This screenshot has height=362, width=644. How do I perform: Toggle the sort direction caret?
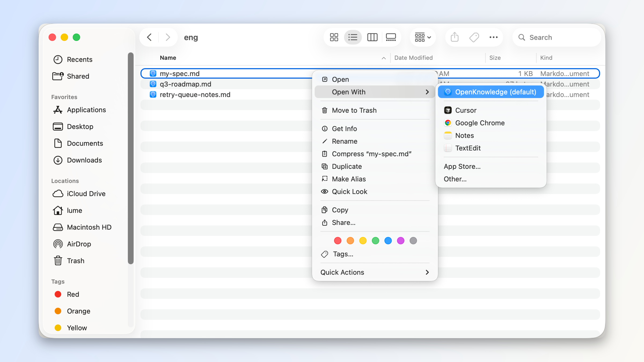tap(384, 58)
